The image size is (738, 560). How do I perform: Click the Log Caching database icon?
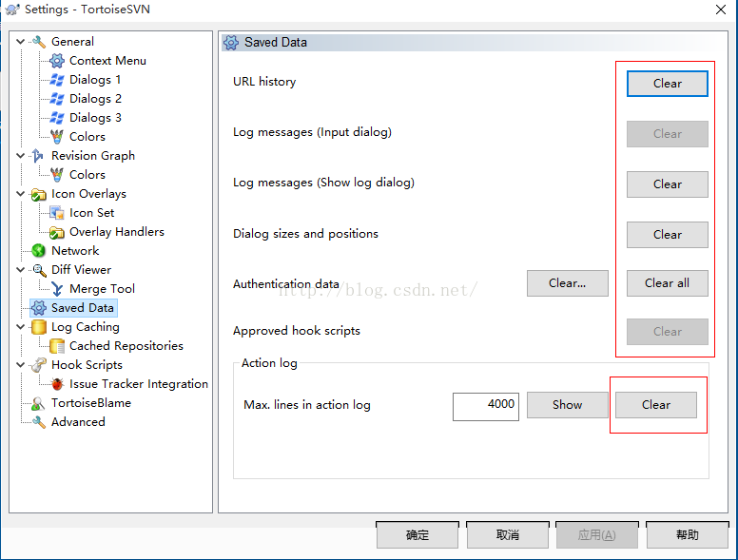coord(39,327)
